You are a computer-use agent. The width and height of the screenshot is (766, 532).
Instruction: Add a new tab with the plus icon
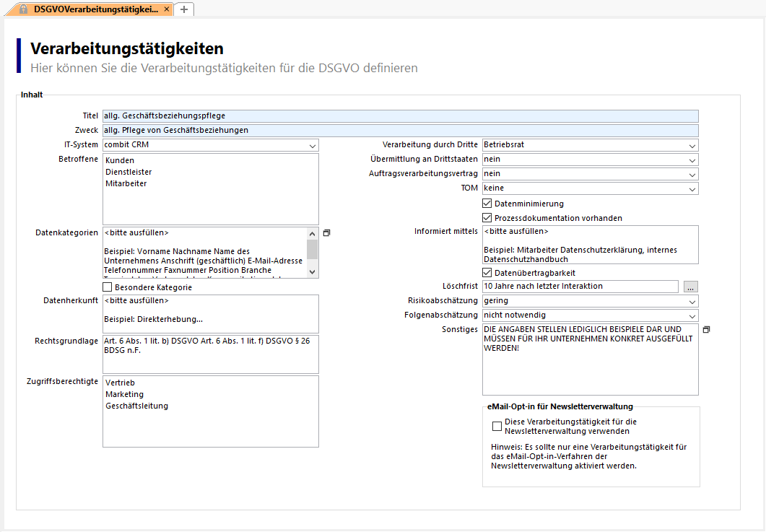[184, 9]
